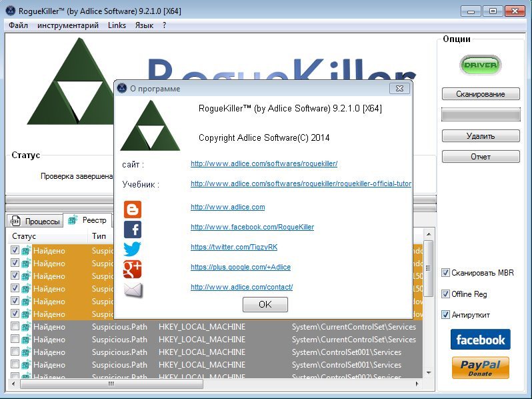Image resolution: width=532 pixels, height=399 pixels.
Task: Click the Twitter bird icon
Action: [132, 249]
